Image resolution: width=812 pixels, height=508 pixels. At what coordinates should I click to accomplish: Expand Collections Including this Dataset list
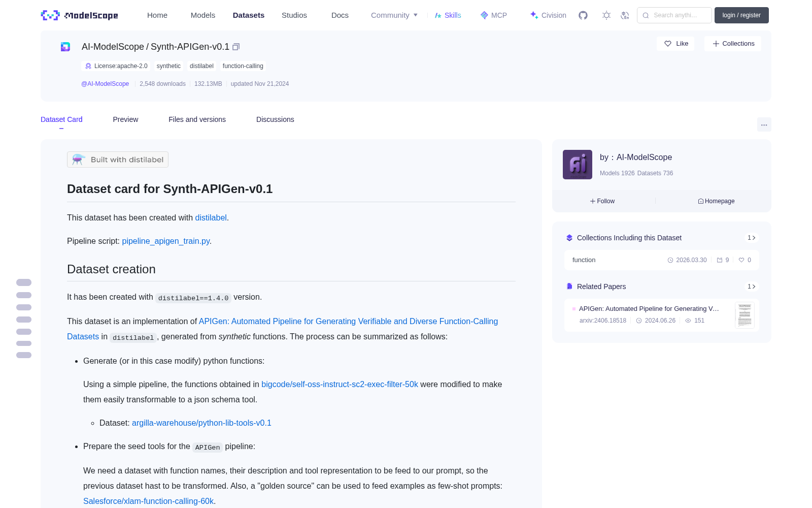click(x=751, y=238)
